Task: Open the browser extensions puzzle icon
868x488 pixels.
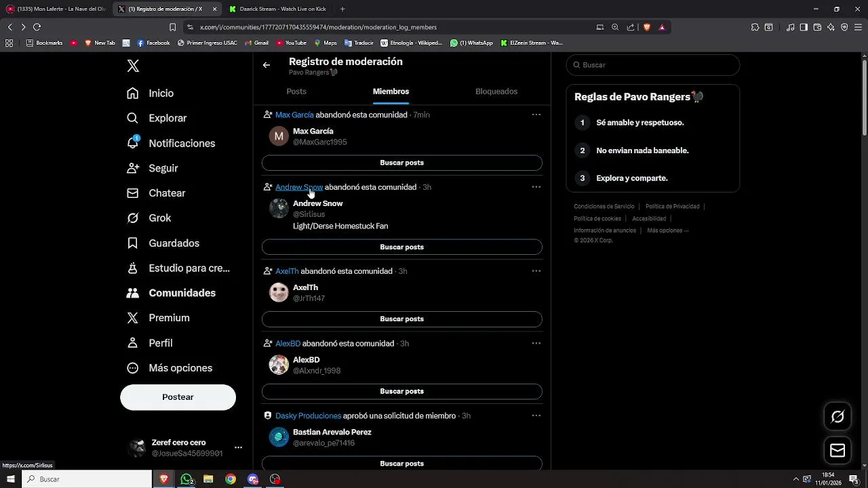Action: pos(755,27)
